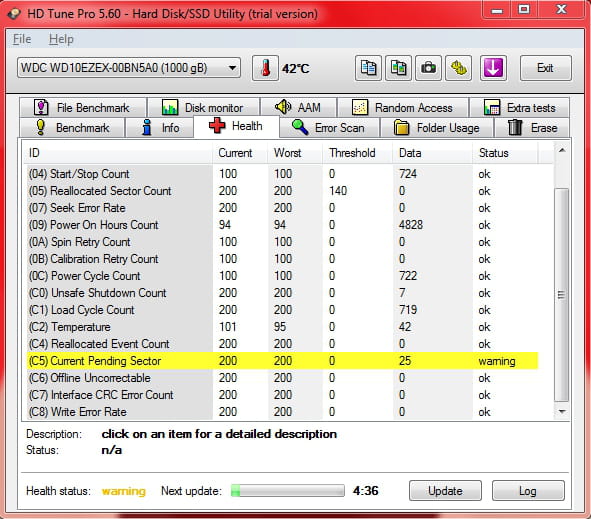
Task: Select the (C0) Unsafe Shutdown Count row
Action: tap(281, 292)
